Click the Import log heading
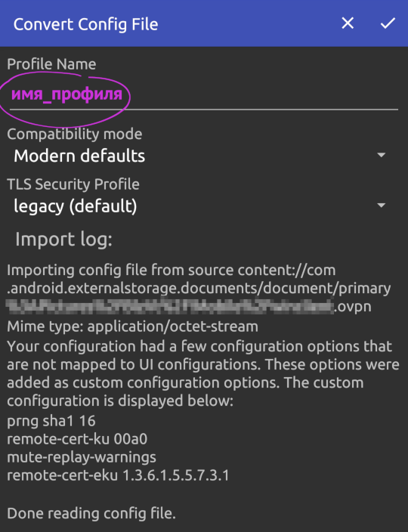This screenshot has height=532, width=408. click(x=63, y=240)
